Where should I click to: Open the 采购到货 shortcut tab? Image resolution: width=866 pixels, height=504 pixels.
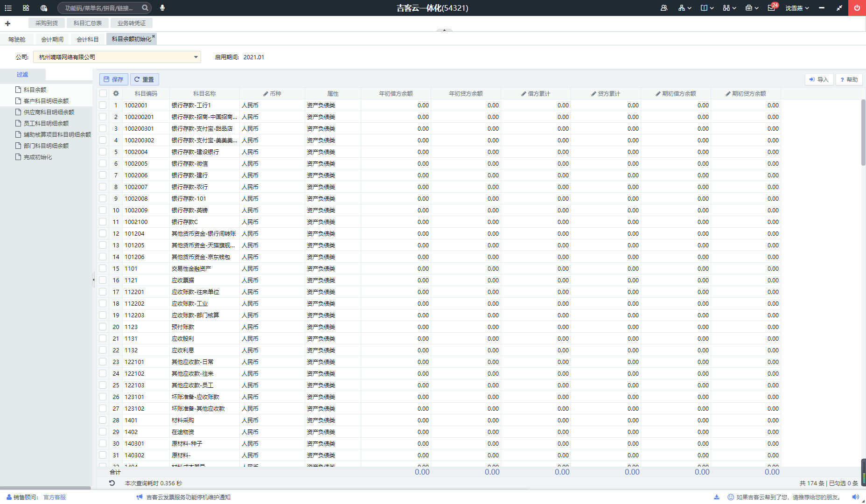47,23
